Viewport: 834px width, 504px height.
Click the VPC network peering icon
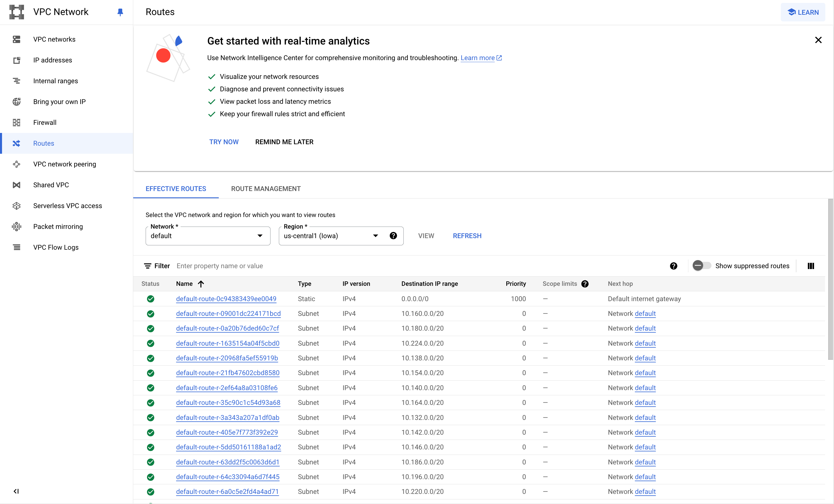point(16,164)
